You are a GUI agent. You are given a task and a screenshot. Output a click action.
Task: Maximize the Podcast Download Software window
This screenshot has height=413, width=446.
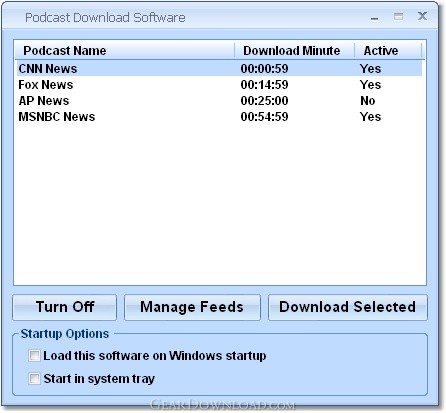tap(398, 16)
